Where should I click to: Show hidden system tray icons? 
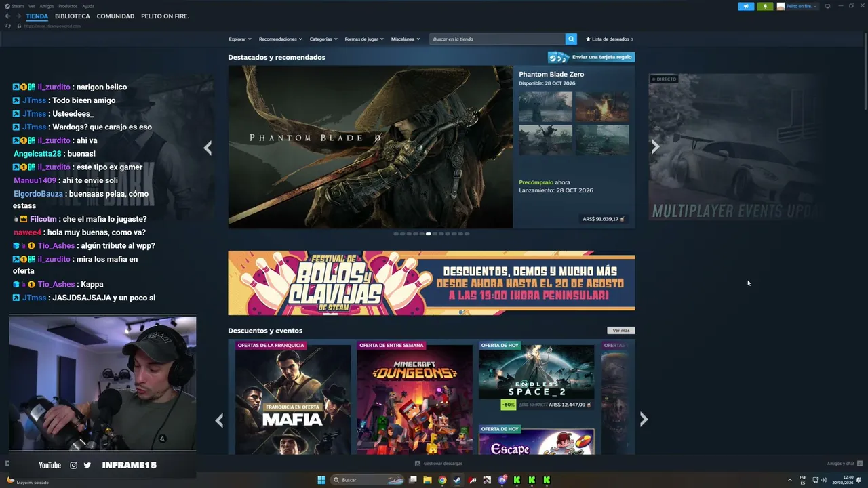click(790, 480)
